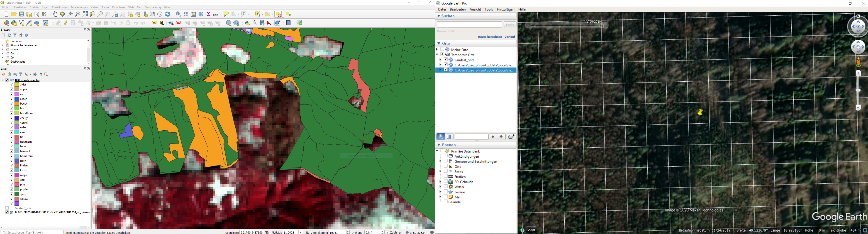The width and height of the screenshot is (868, 234).
Task: Click the spruce color swatch
Action: pos(17,194)
